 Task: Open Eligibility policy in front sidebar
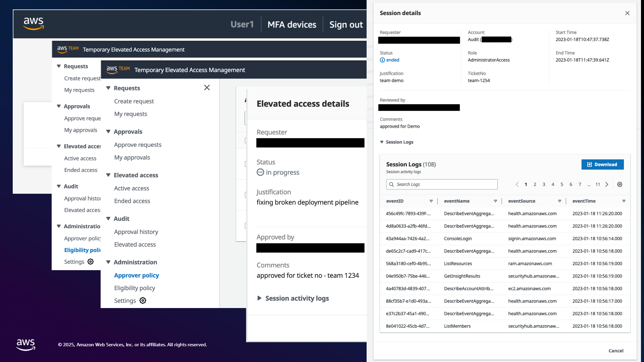point(135,288)
